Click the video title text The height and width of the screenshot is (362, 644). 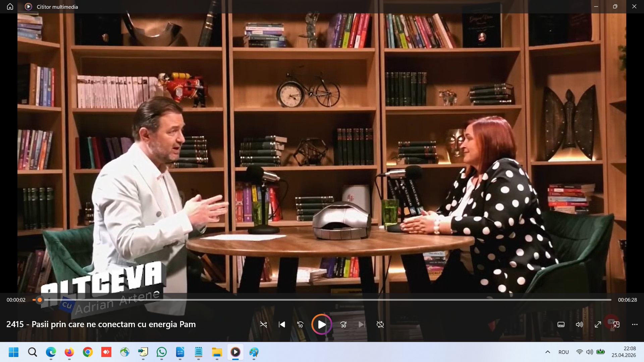(x=101, y=324)
